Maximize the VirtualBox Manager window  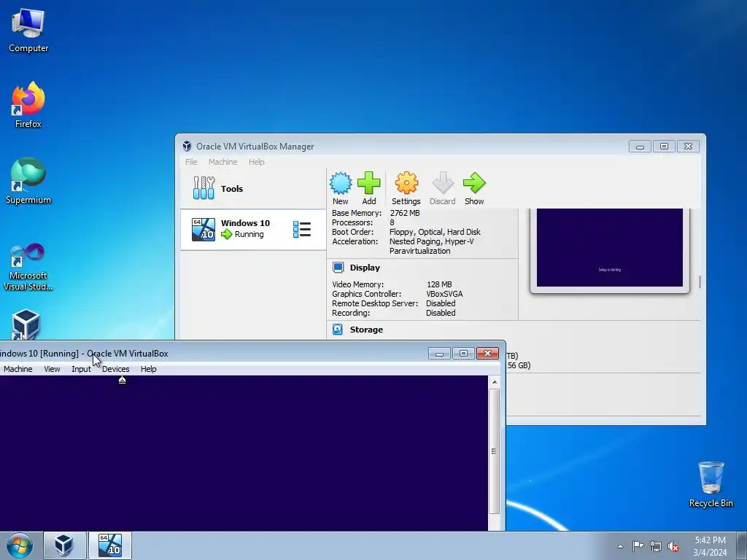(x=664, y=146)
